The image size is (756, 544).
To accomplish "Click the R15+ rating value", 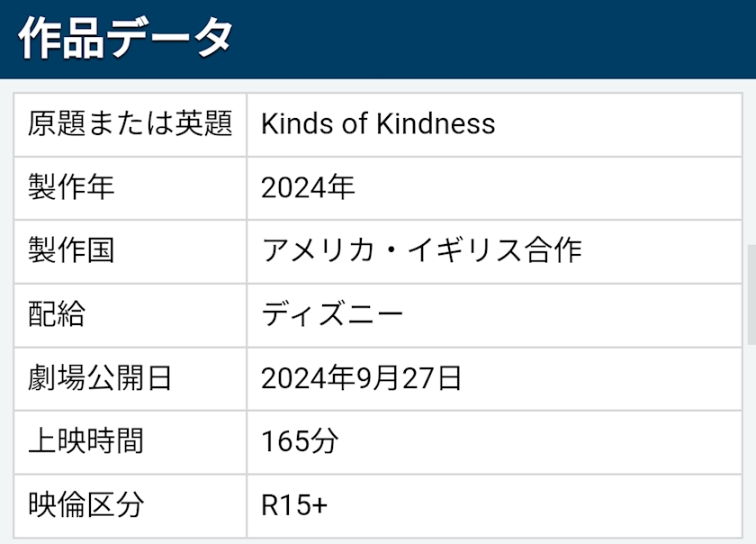I will point(294,505).
